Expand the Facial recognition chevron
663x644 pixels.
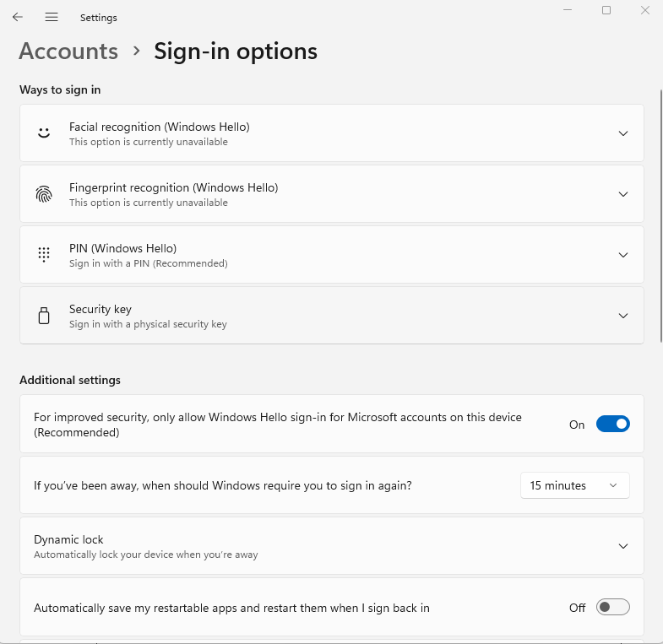click(622, 133)
